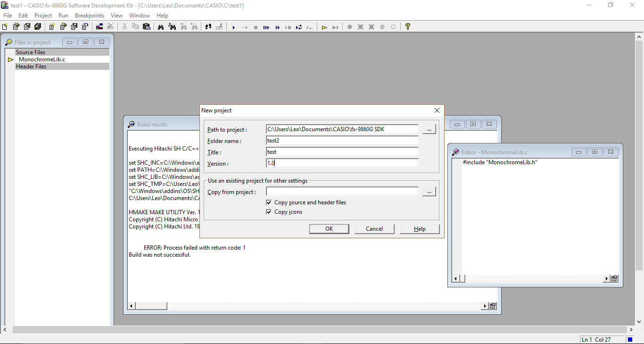Click Editor window scrollbar right arrow
This screenshot has height=344, width=644.
[x=607, y=279]
